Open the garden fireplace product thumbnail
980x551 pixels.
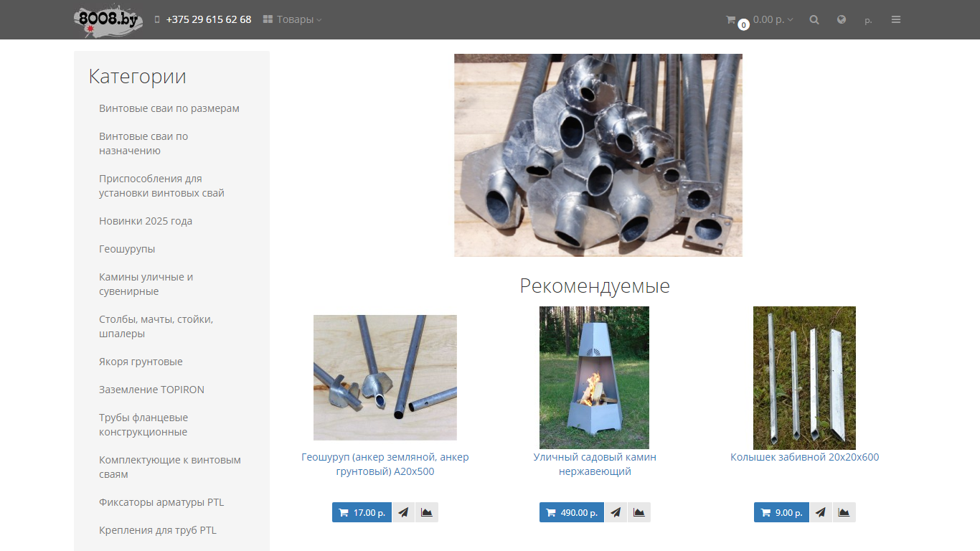click(594, 378)
